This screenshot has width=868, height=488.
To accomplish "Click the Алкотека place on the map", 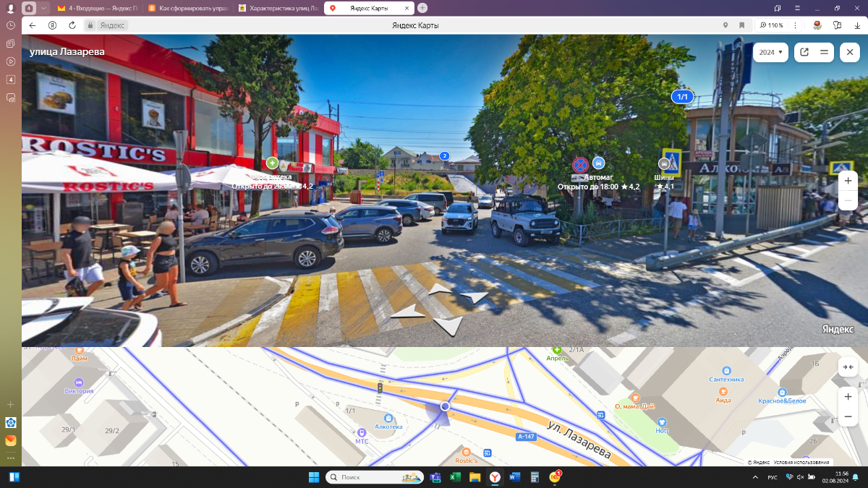I will 389,419.
